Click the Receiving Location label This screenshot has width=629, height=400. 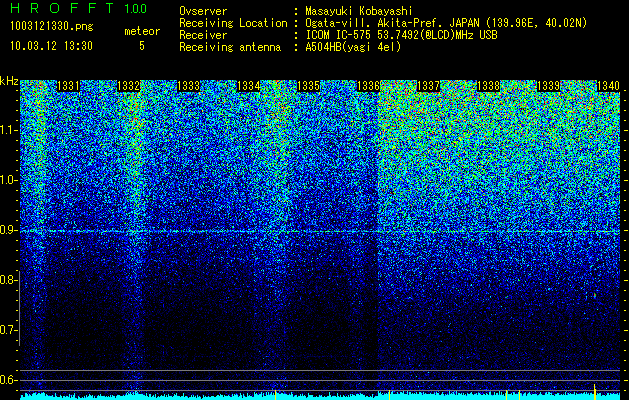point(233,23)
